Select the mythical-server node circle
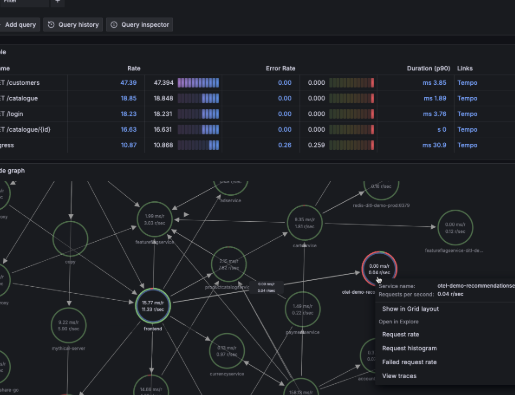 coord(69,325)
